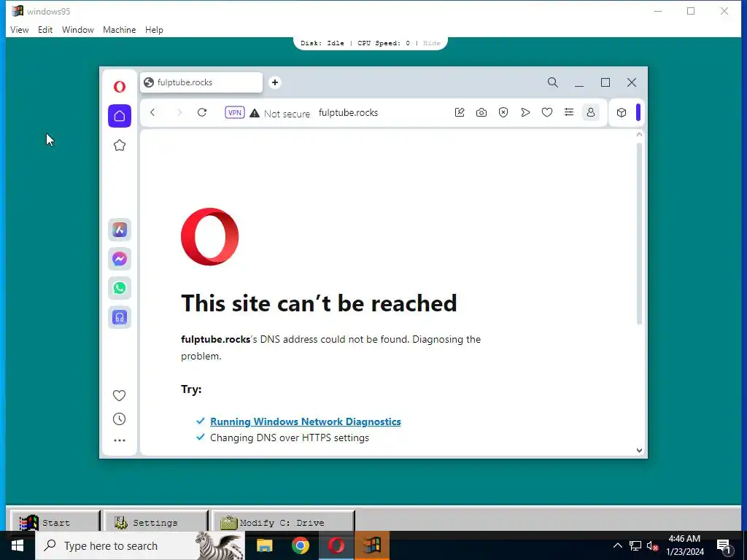Open the View menu in windows95
Image resolution: width=747 pixels, height=560 pixels.
click(20, 29)
